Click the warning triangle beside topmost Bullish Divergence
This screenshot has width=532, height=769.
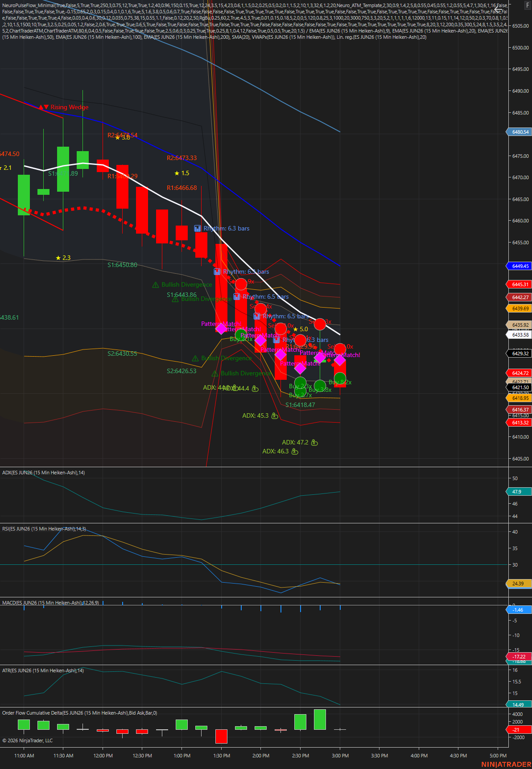pyautogui.click(x=156, y=284)
